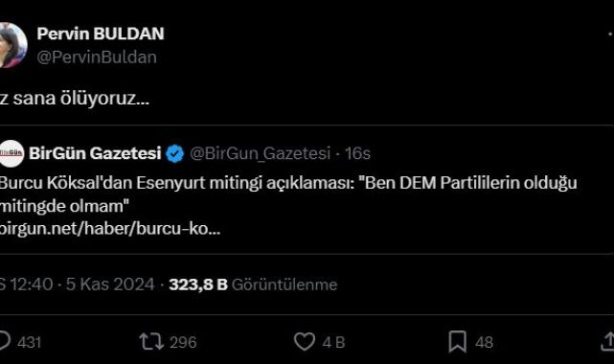Image resolution: width=614 pixels, height=364 pixels.
Task: Click the 5 Kas 2024 date
Action: pos(110,284)
